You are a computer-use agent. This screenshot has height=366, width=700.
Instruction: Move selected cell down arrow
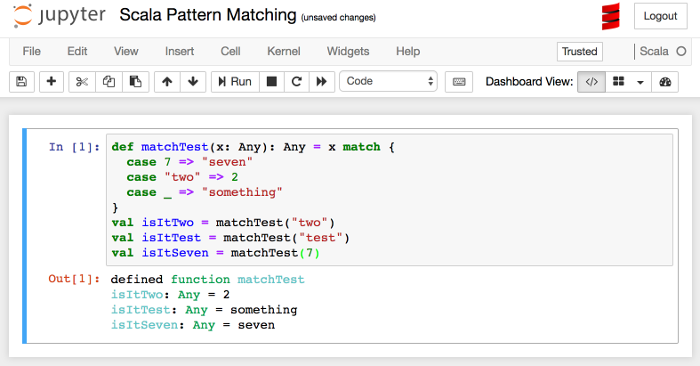pyautogui.click(x=193, y=82)
